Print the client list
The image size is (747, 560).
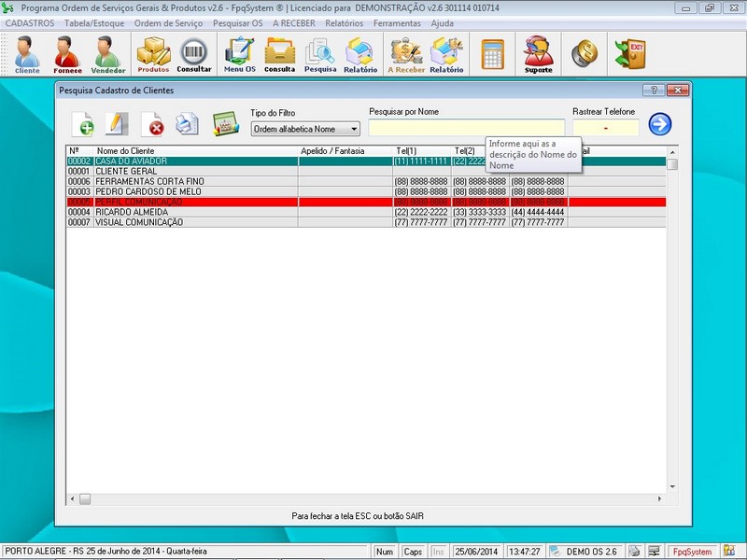coord(188,124)
